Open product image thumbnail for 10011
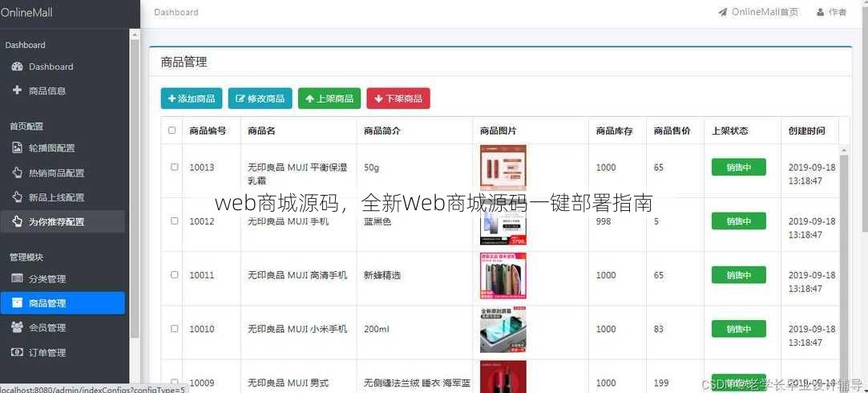This screenshot has height=393, width=868. point(503,275)
